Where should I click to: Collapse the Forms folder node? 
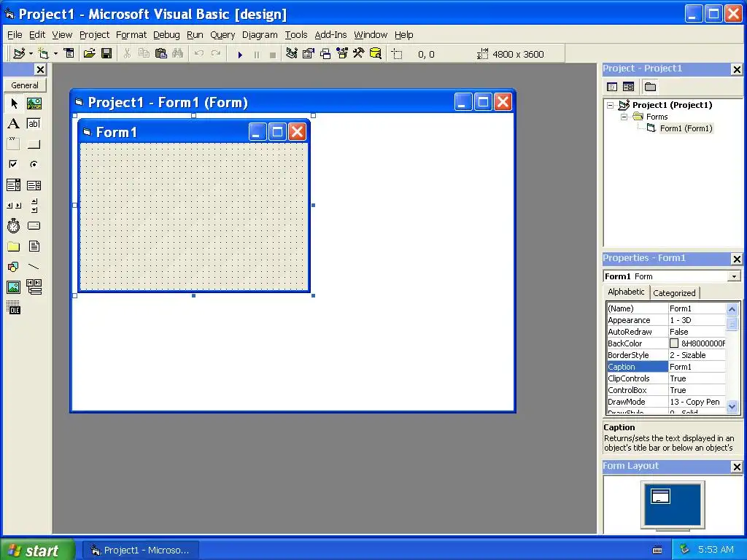[624, 117]
